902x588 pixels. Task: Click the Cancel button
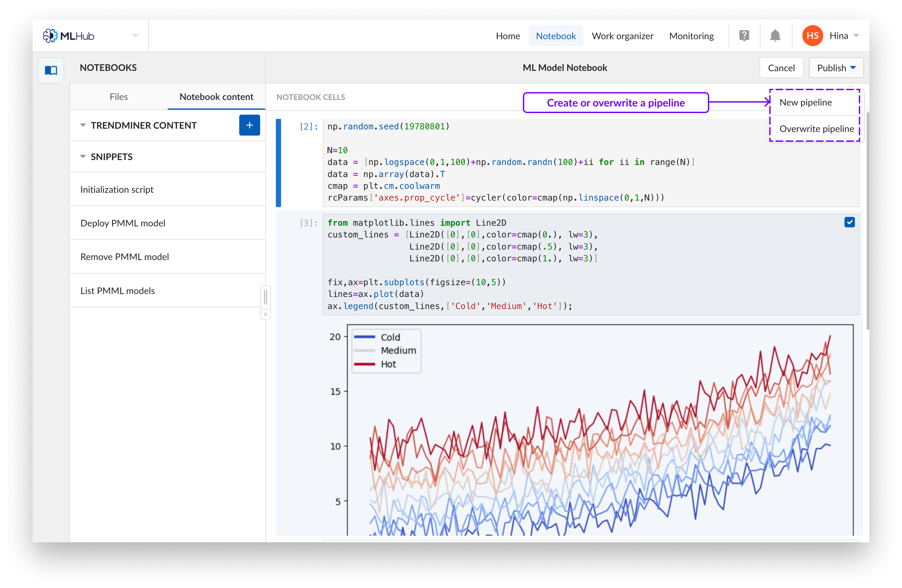(x=781, y=68)
